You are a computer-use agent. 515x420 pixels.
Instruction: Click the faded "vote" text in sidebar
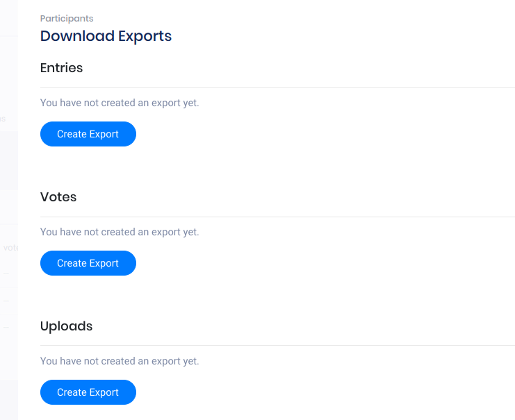10,247
